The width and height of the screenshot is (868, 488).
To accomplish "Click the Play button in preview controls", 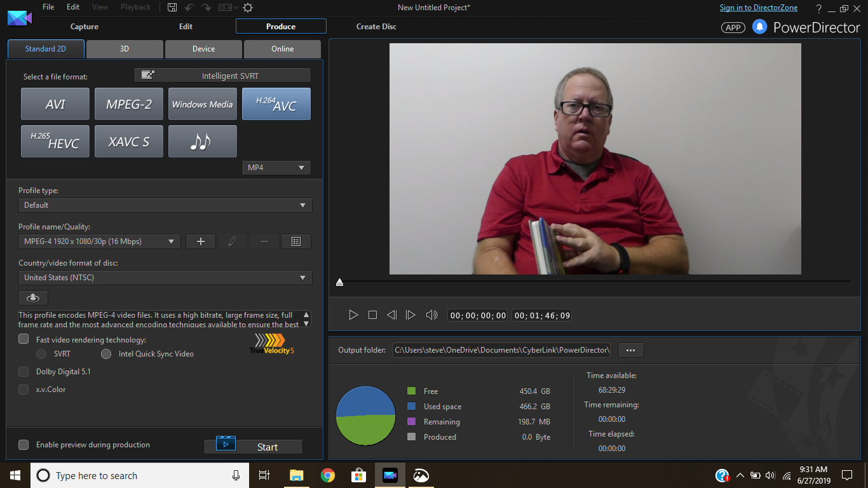I will 354,315.
